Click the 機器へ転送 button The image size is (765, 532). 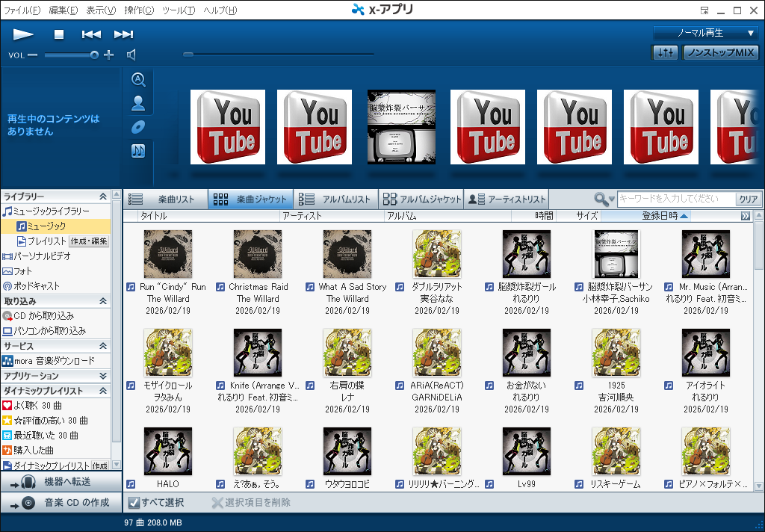pos(60,482)
